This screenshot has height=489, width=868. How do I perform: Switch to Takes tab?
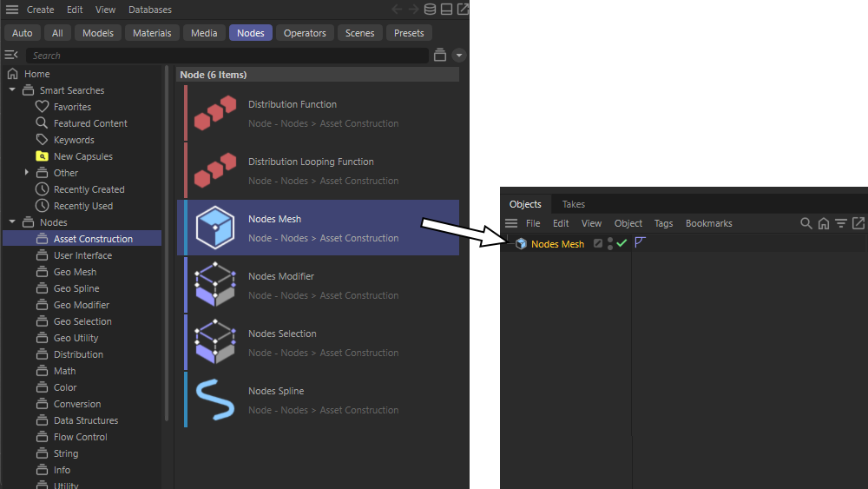(574, 204)
